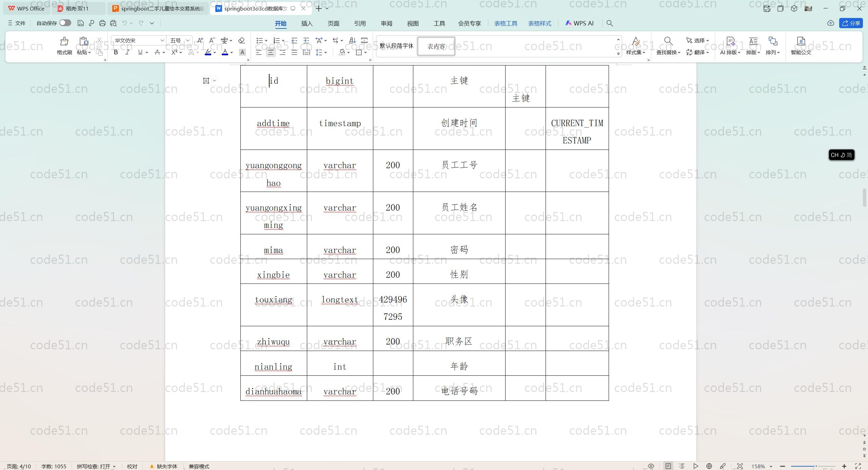Toggle the auto-save (自动保存) switch
Screen dimensions: 868x470
coord(65,23)
